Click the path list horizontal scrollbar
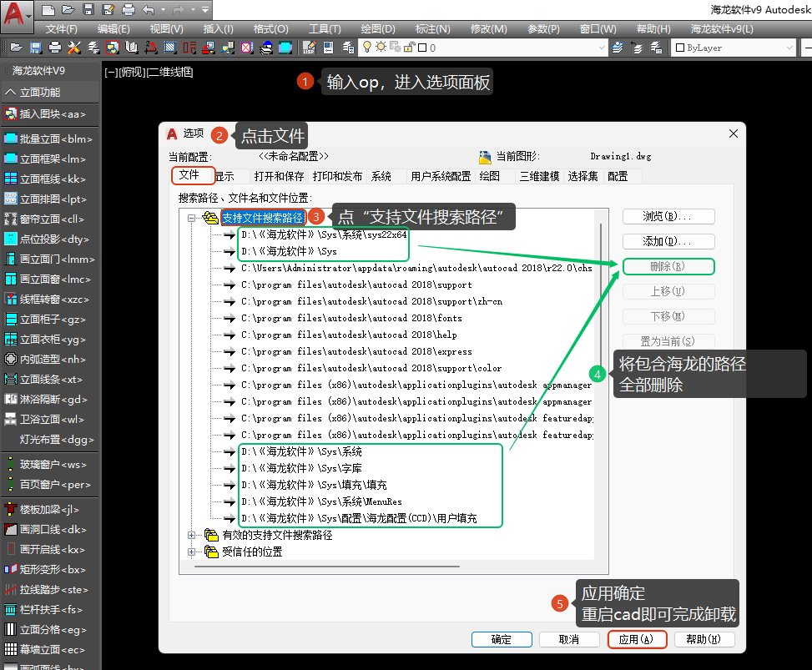The width and height of the screenshot is (812, 670). (x=327, y=567)
